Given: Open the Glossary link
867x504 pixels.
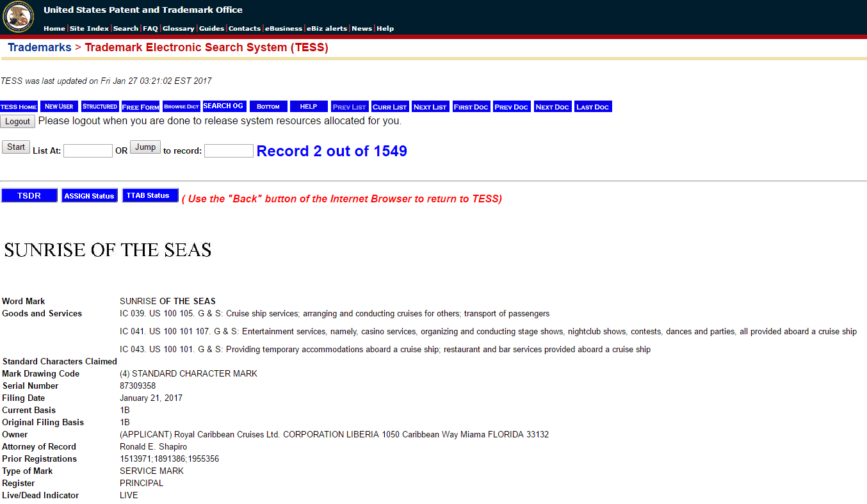Looking at the screenshot, I should [179, 28].
